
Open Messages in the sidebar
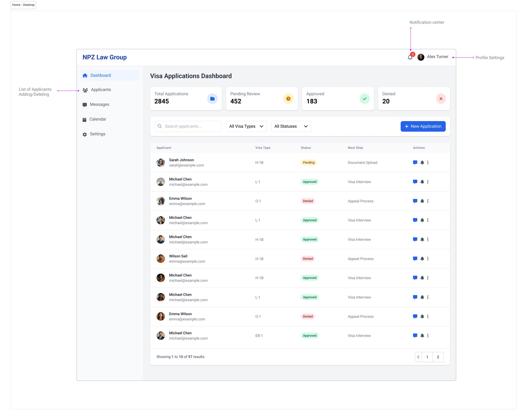pyautogui.click(x=99, y=104)
